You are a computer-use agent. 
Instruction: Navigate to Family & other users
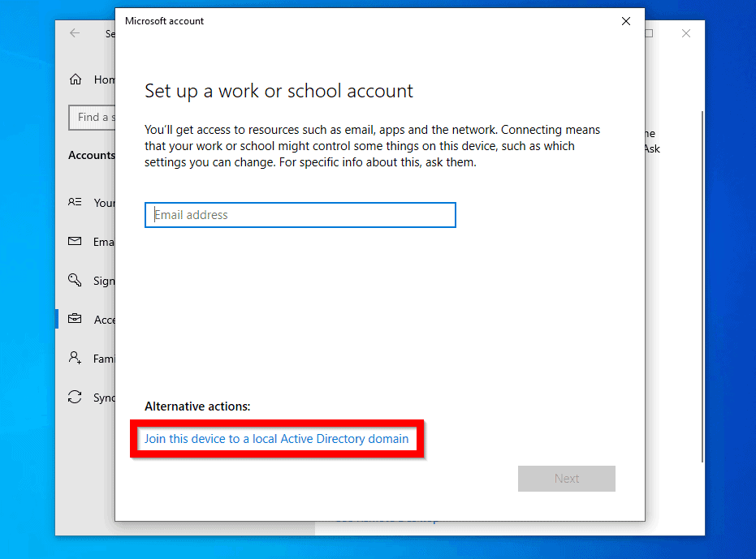point(97,358)
